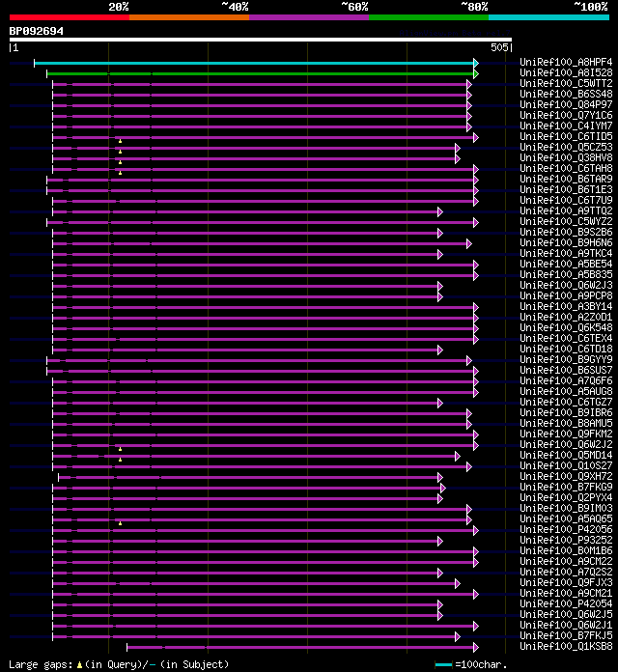Select the UniRef100_A9TKC4 label
Viewport: 618px width, 672px height.
pos(566,253)
